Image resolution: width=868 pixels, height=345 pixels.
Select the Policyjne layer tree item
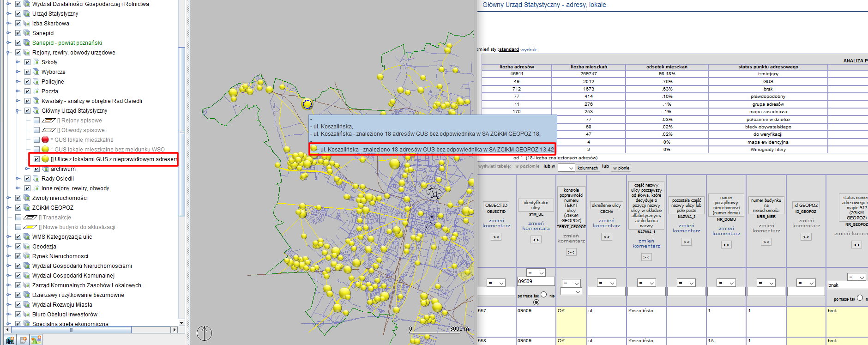point(53,82)
